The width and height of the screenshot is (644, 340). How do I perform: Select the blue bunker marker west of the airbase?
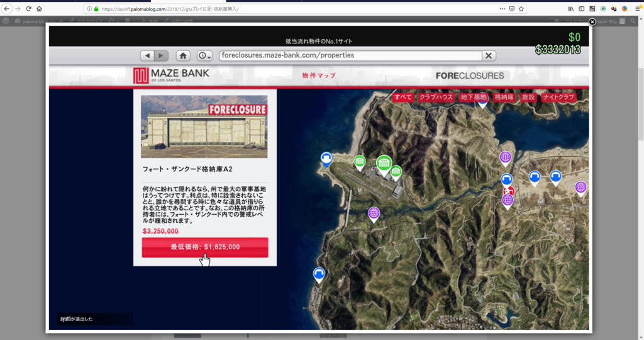pos(326,159)
